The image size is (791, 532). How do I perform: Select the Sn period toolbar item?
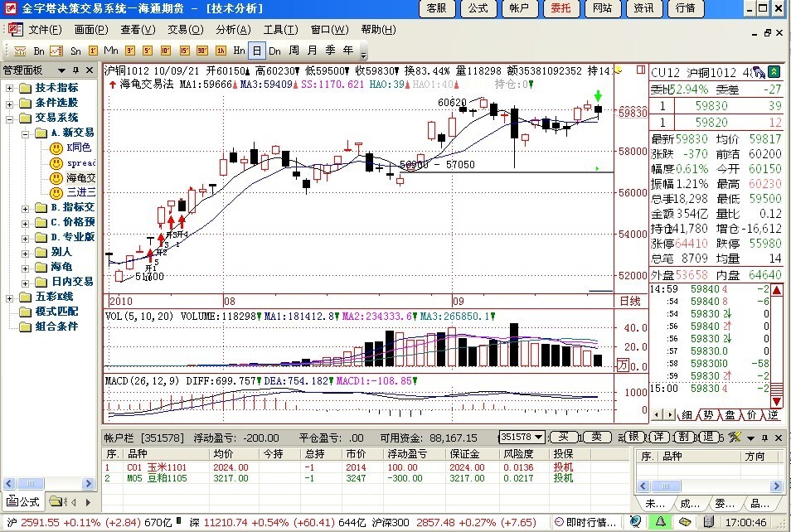click(75, 51)
